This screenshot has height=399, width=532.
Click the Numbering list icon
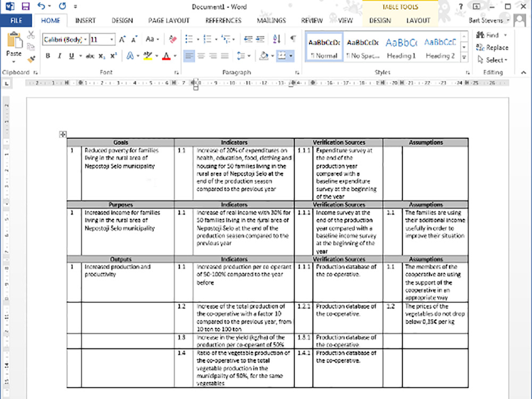point(207,39)
